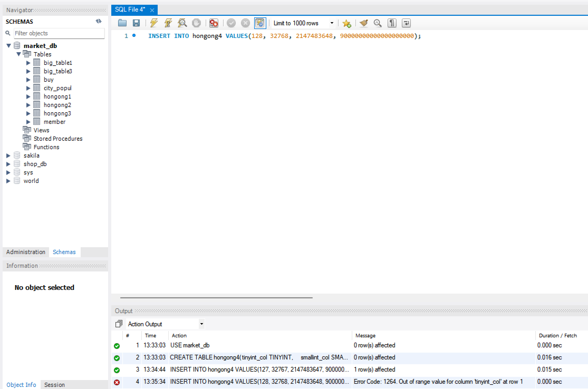Select the member table in tree
The height and width of the screenshot is (389, 588).
54,122
